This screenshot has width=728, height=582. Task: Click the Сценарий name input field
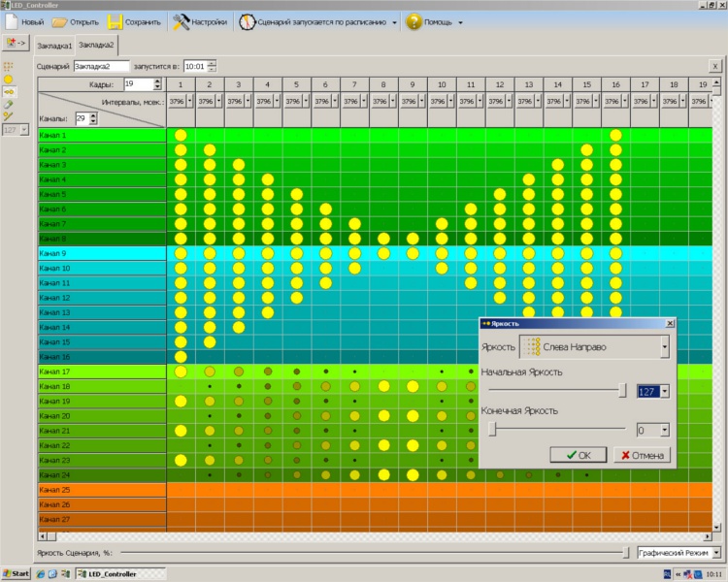[x=101, y=67]
